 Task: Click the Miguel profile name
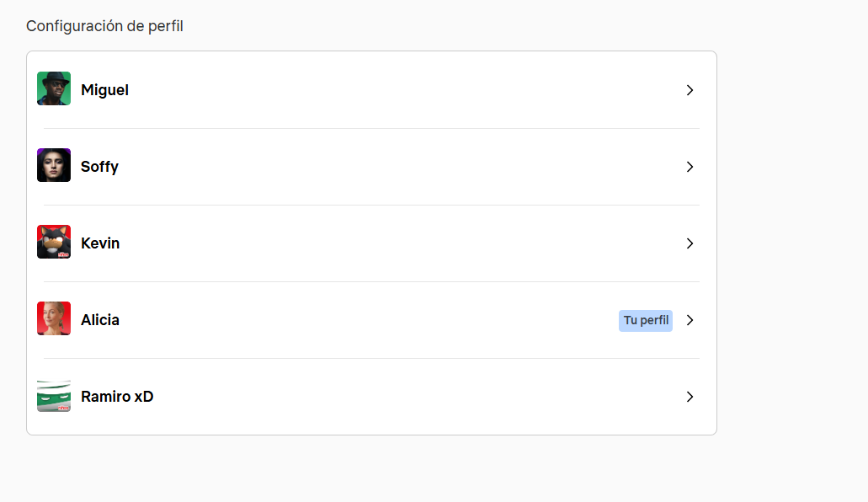pyautogui.click(x=104, y=90)
